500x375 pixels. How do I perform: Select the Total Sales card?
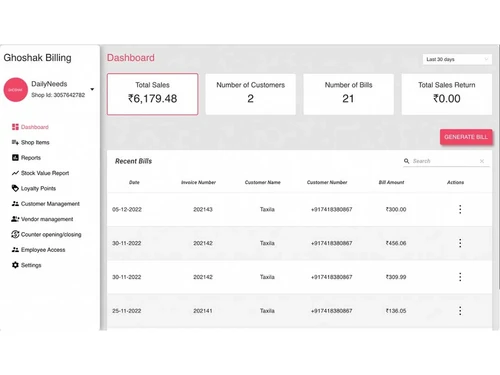(x=152, y=94)
